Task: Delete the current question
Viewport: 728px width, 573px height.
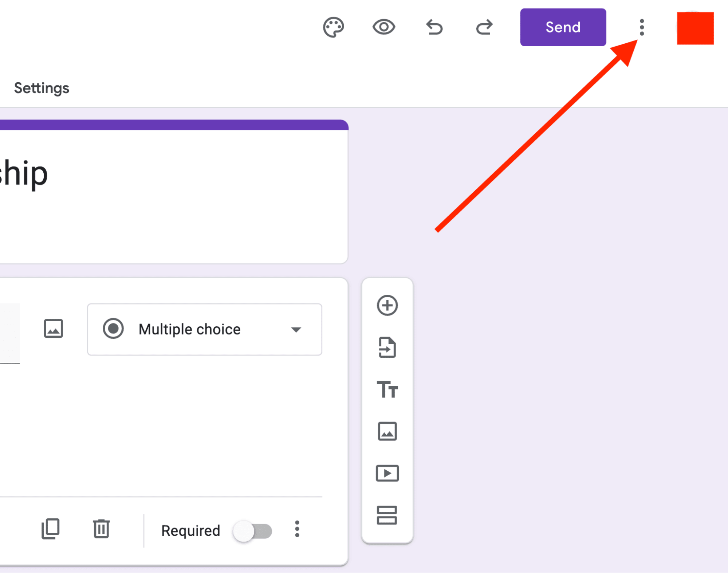Action: [101, 530]
